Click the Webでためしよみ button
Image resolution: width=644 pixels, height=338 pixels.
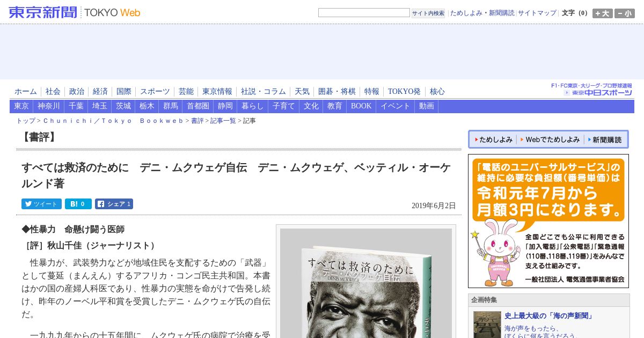point(550,139)
